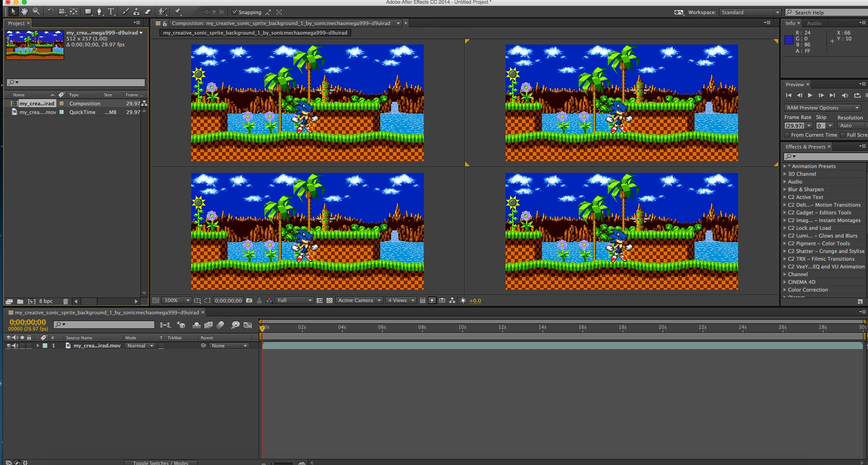This screenshot has width=868, height=465.
Task: Hide layer 1 video eye toggle
Action: [x=8, y=346]
